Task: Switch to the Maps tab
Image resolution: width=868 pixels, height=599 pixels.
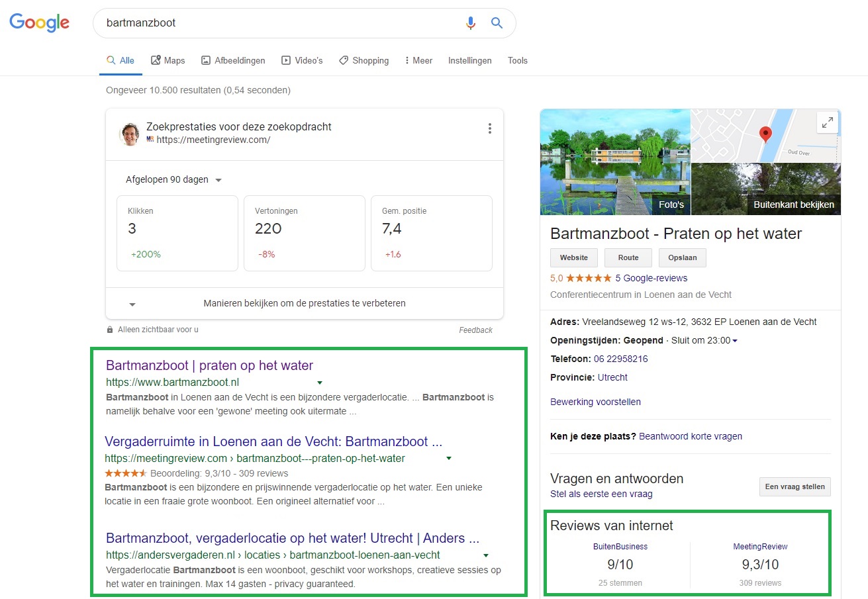Action: point(168,60)
